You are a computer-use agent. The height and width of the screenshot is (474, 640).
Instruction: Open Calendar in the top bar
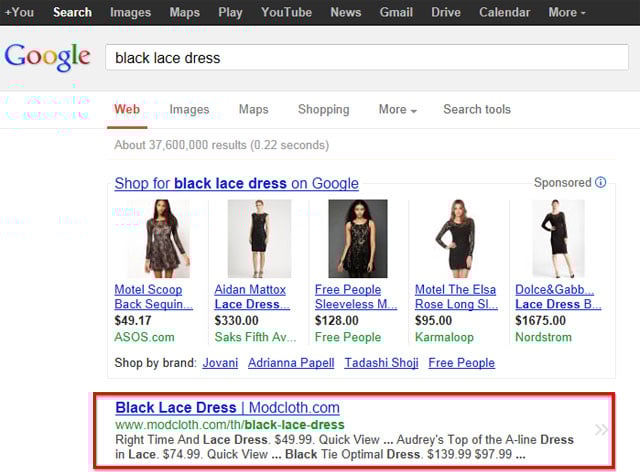coord(504,12)
